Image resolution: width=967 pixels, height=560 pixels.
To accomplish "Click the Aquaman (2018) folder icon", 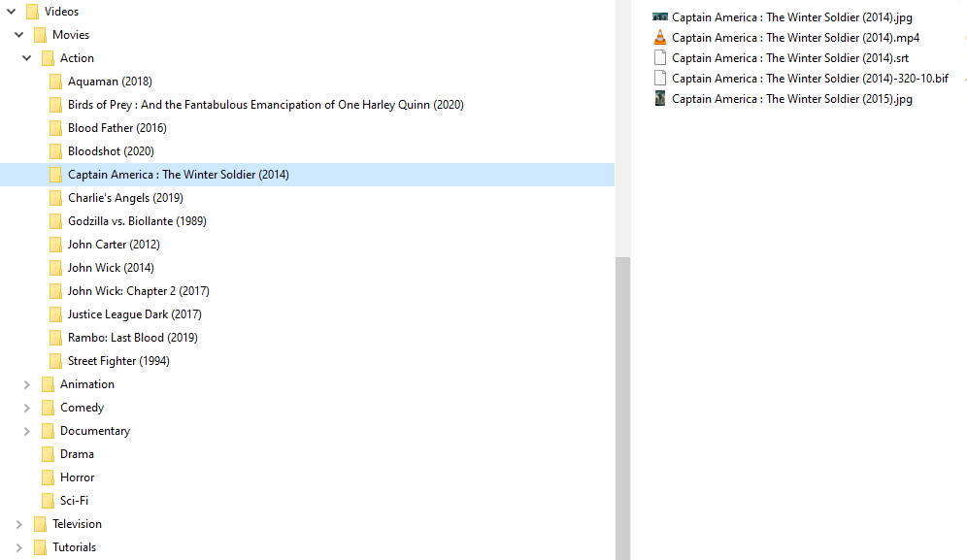I will click(55, 82).
